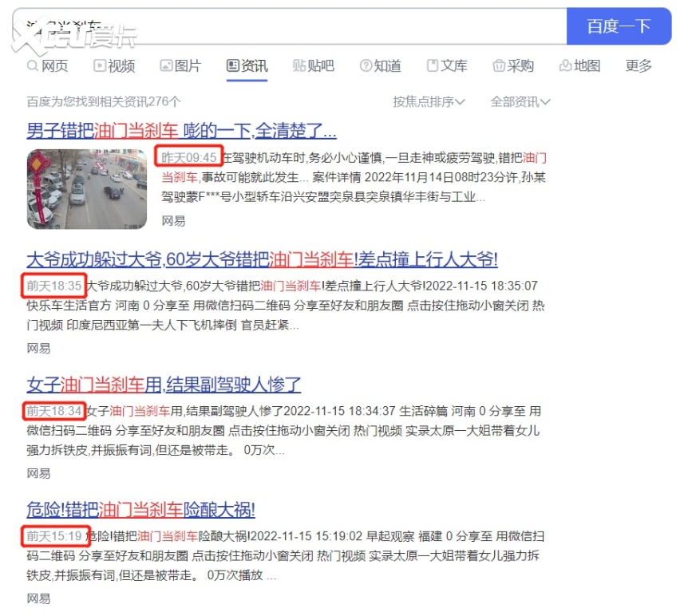The image size is (680, 616).
Task: Click the news icon beside 资讯
Action: tap(232, 66)
